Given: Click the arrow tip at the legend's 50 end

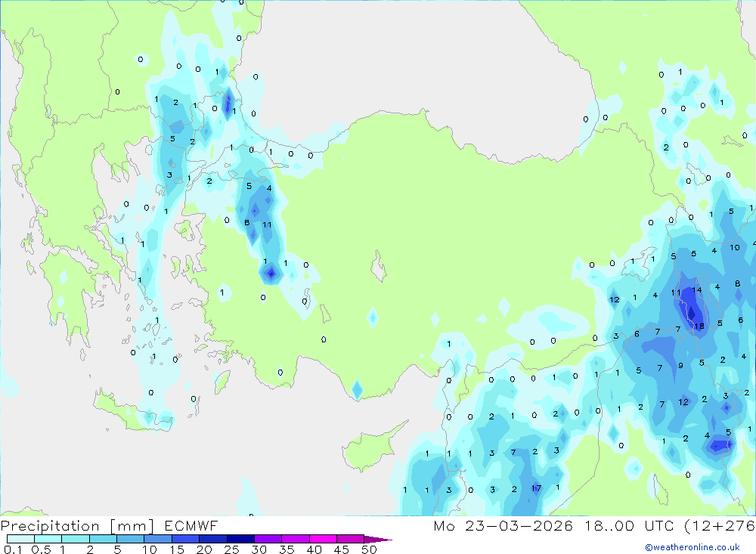Looking at the screenshot, I should (x=378, y=540).
